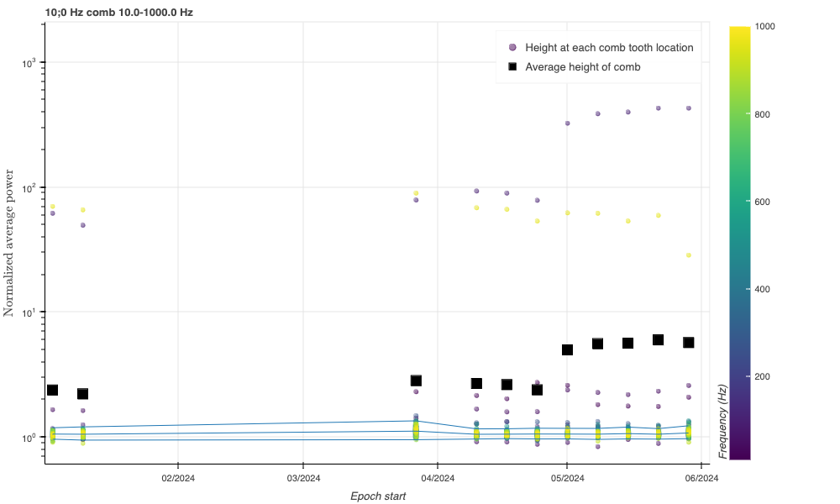
Task: Toggle 'Height at each comb tooth location' legend entry
Action: (x=609, y=48)
